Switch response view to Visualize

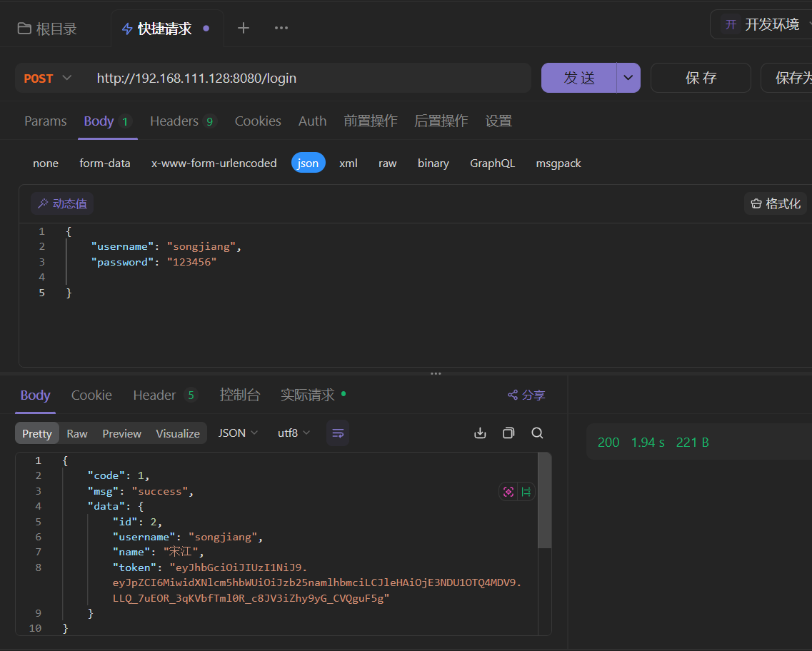coord(178,433)
